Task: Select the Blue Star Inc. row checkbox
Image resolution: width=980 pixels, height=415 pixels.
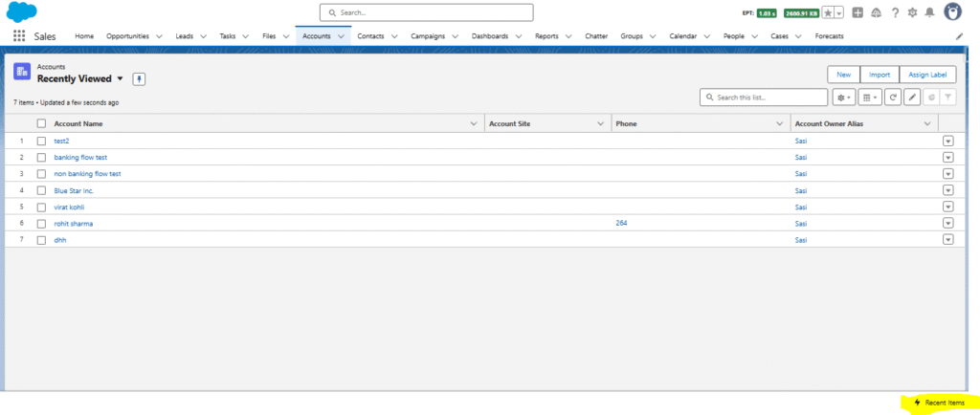Action: (x=41, y=190)
